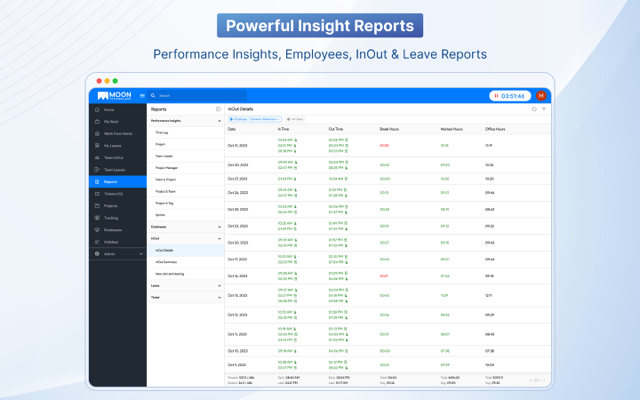Click the Team Leaves sidebar icon
The image size is (640, 400).
point(97,170)
